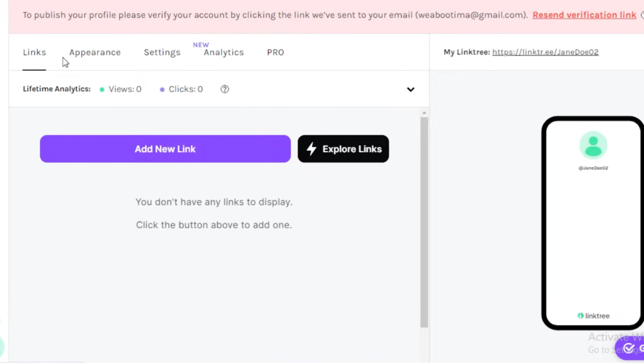
Task: Click the purple dot beside Clicks
Action: coord(162,90)
